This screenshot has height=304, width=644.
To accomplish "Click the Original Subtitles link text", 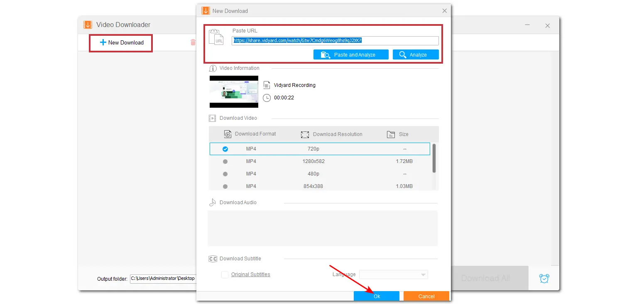I will point(251,274).
